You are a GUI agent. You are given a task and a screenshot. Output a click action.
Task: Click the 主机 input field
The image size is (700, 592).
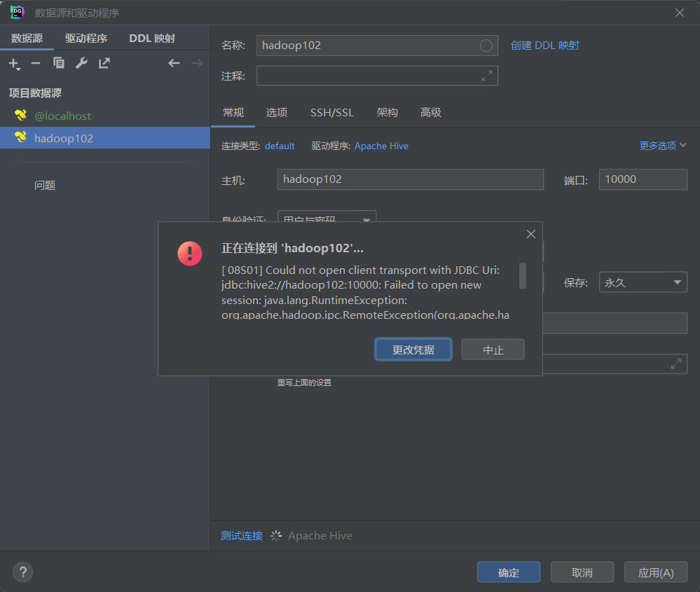click(x=411, y=179)
